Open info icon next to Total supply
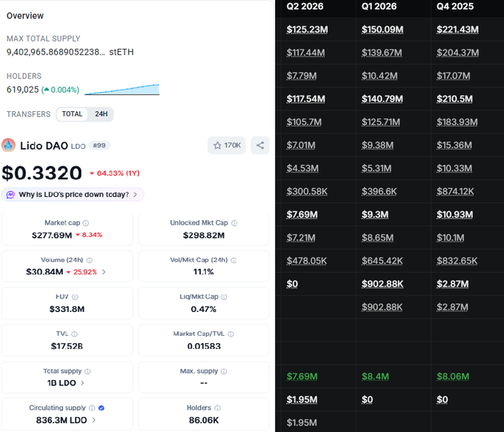504x432 pixels. pos(87,371)
